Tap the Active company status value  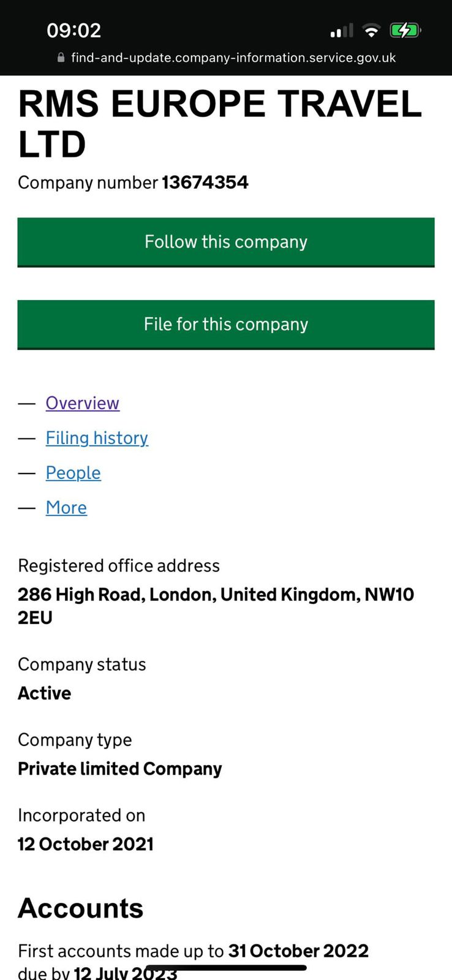(44, 693)
